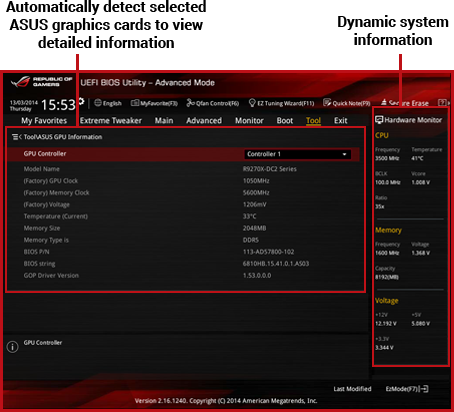Click the Voltage section heading
Screen dimensions: 454x412
[387, 301]
